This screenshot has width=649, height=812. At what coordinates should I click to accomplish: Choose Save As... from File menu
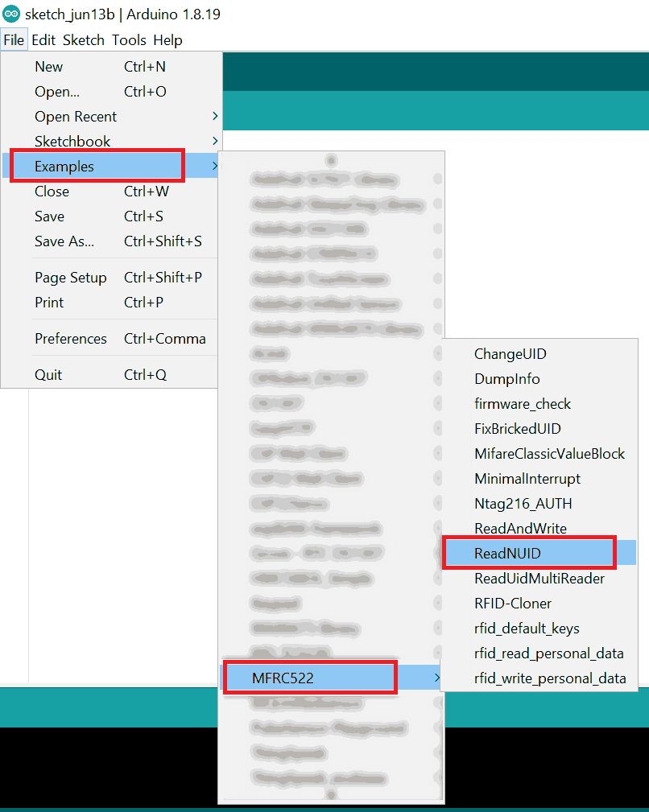pyautogui.click(x=64, y=241)
